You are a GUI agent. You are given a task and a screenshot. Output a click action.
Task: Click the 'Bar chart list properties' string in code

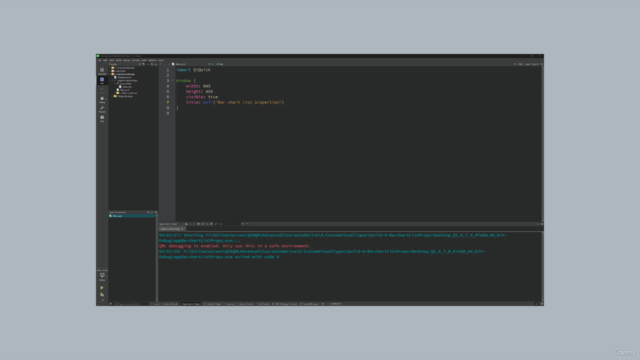(249, 102)
